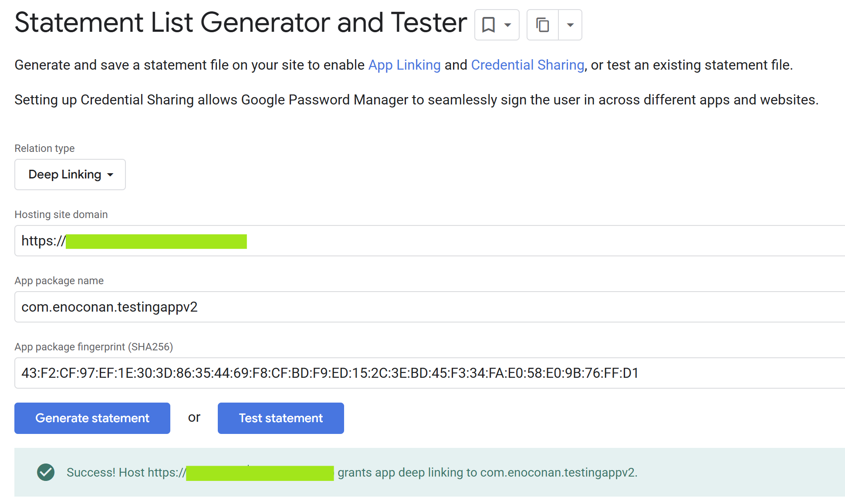Click the Relation type label

pyautogui.click(x=44, y=148)
